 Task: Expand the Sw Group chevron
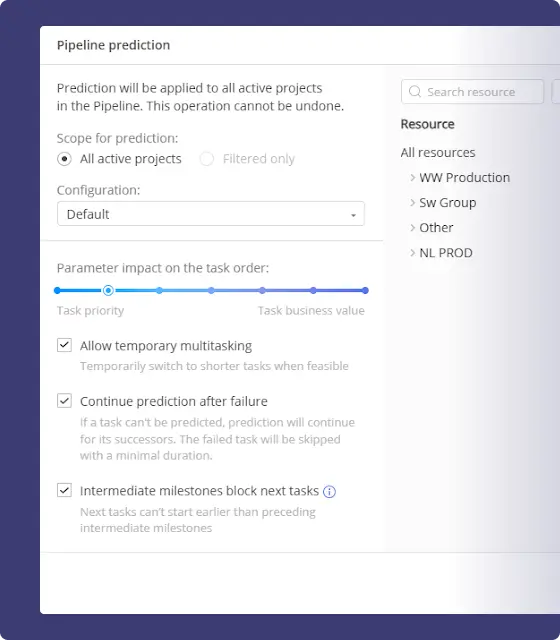coord(412,202)
